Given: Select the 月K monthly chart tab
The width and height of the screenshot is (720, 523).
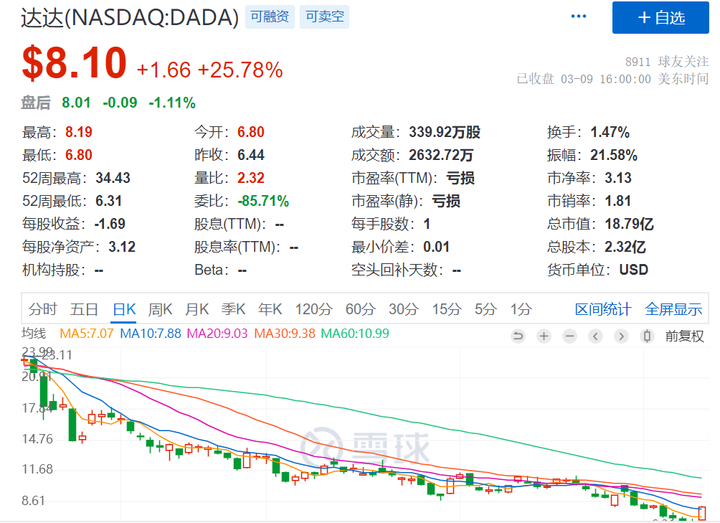Looking at the screenshot, I should coord(197,309).
